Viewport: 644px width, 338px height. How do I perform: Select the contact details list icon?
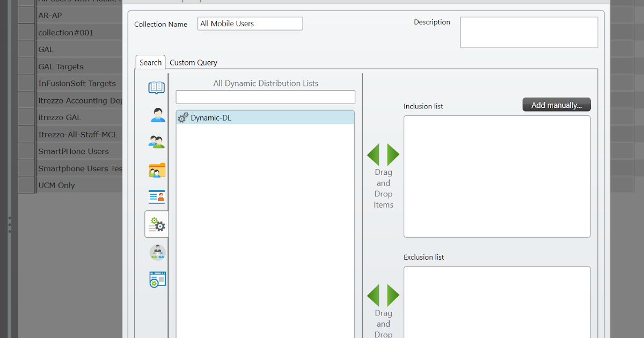tap(156, 196)
